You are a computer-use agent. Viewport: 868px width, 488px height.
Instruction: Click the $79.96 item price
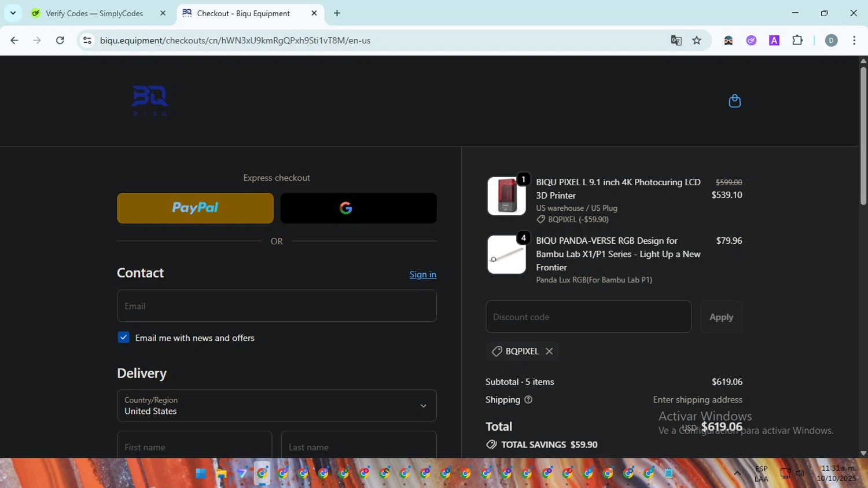[x=729, y=241]
